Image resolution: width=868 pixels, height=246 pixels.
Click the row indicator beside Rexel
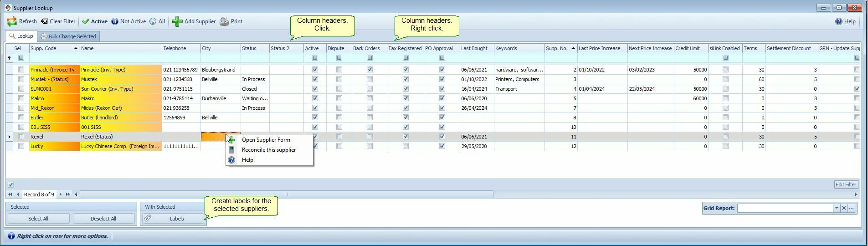coord(10,137)
